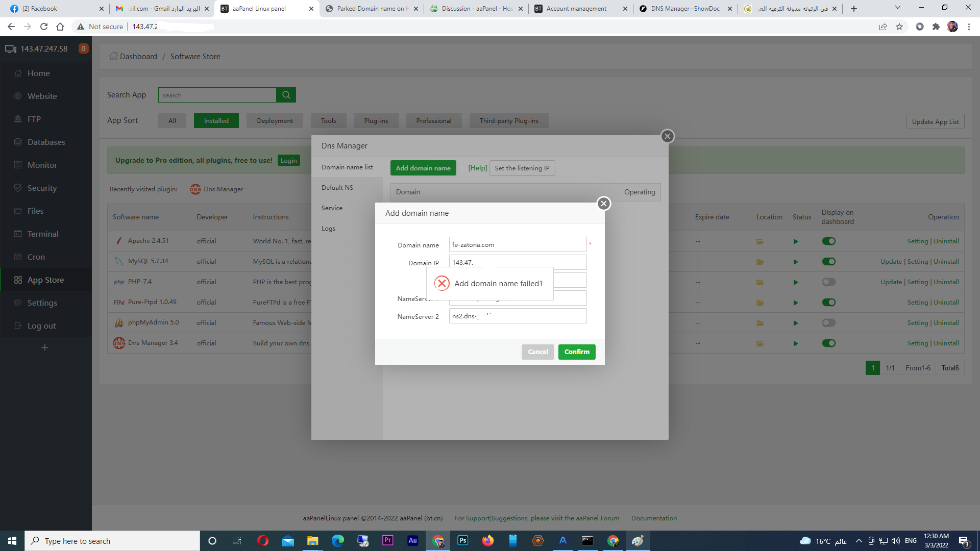Click the Dns Manager recently visited icon
The image size is (980, 551).
pos(195,189)
